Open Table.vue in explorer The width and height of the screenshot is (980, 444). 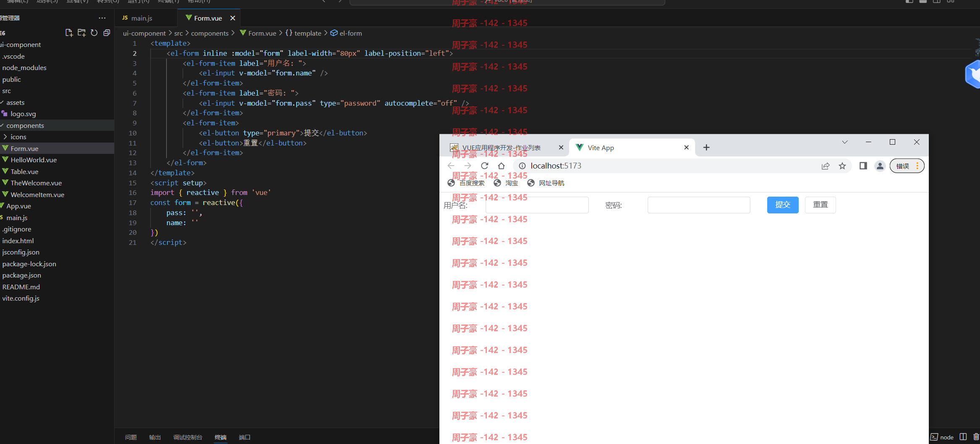point(24,171)
